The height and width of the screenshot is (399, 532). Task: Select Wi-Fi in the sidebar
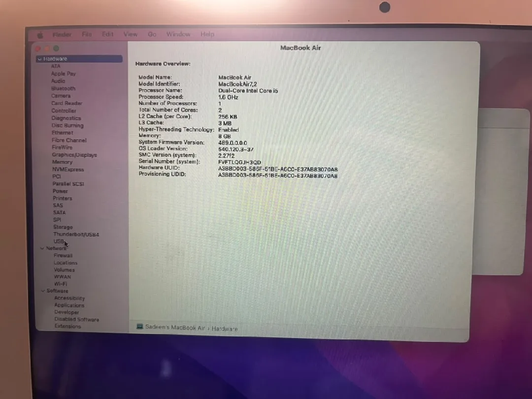tap(61, 284)
